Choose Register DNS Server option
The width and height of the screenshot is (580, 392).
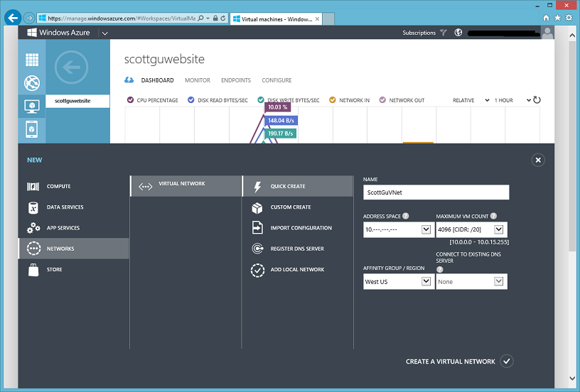click(298, 249)
